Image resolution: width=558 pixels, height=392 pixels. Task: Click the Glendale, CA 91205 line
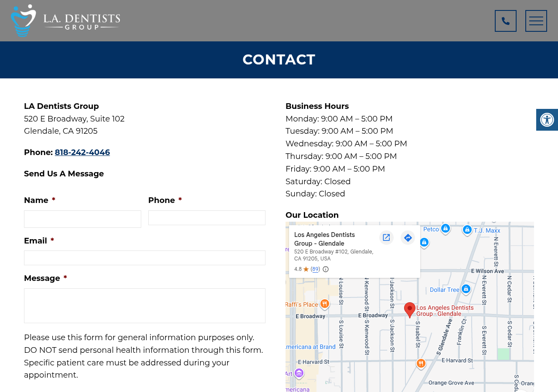(x=61, y=131)
